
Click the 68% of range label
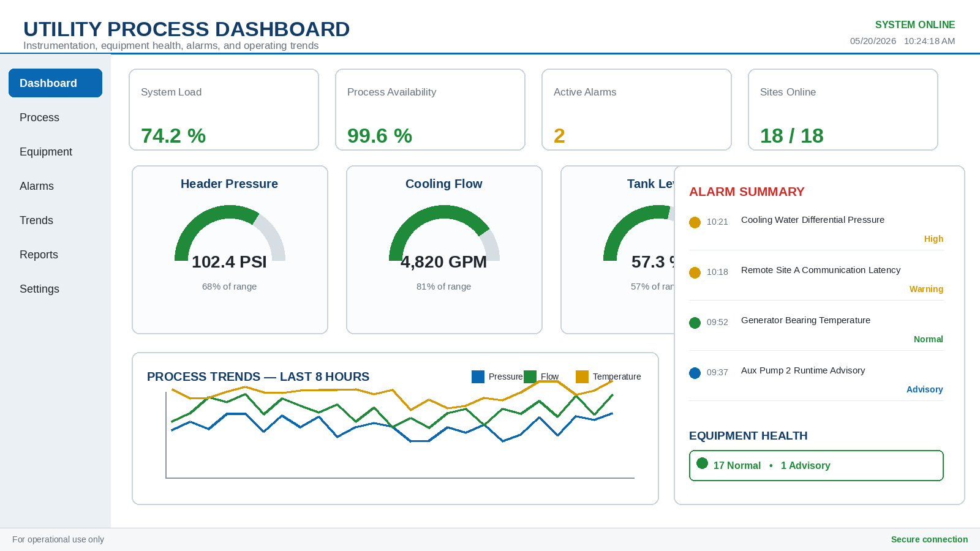click(229, 287)
